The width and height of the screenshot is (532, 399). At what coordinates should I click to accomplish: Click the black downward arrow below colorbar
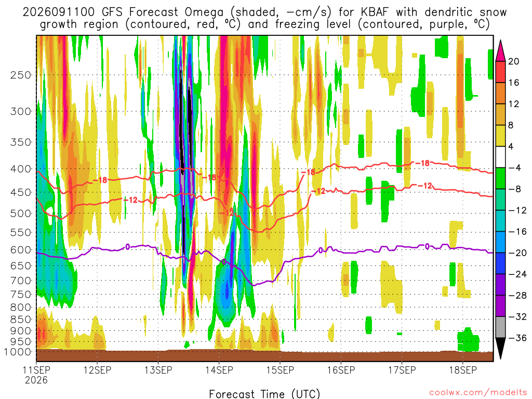pos(500,348)
